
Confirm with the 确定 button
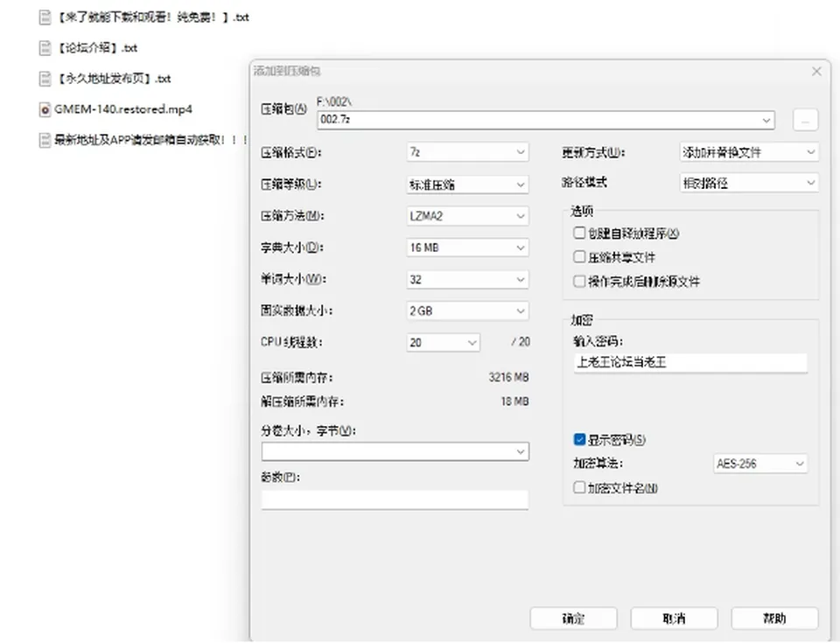(x=573, y=619)
